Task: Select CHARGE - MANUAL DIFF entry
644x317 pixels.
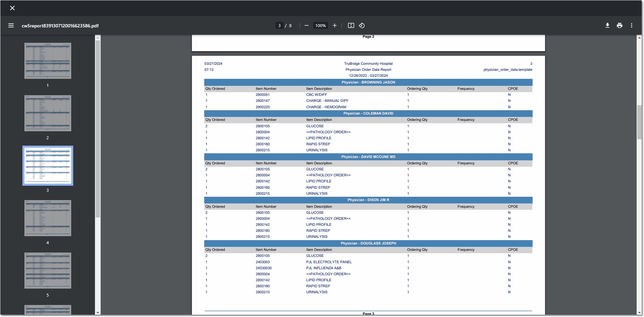Action: [x=327, y=101]
